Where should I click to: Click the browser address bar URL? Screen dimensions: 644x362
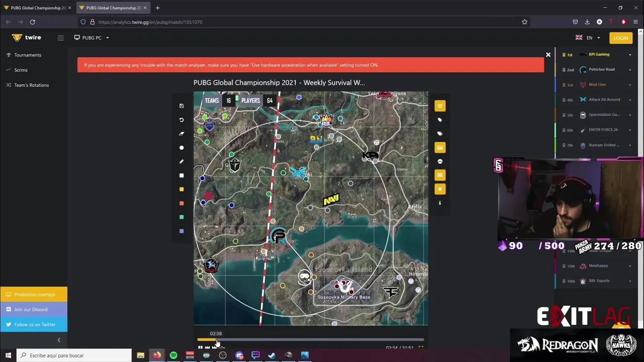click(150, 22)
